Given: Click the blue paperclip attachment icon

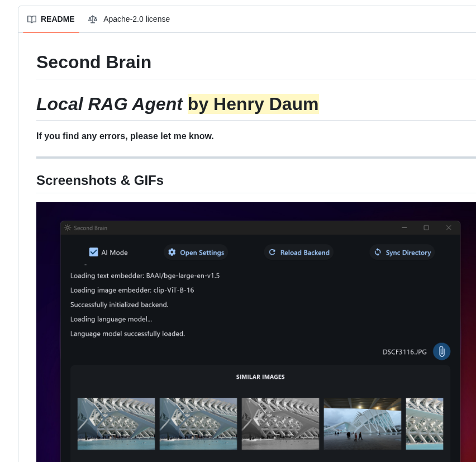Looking at the screenshot, I should coord(441,351).
